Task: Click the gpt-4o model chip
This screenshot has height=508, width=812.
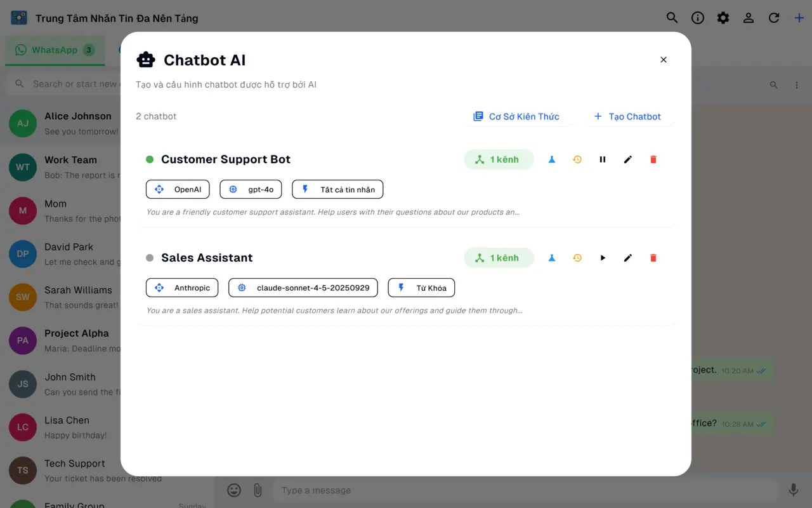Action: [x=251, y=189]
